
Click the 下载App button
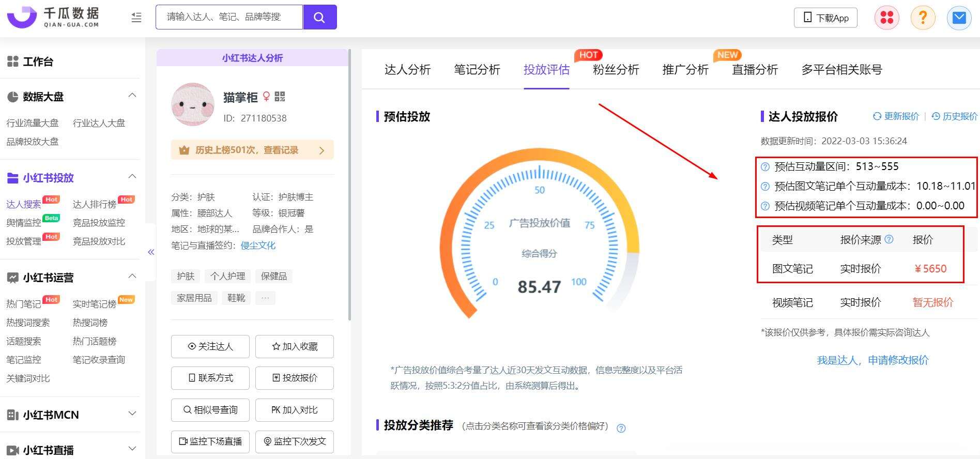click(825, 18)
